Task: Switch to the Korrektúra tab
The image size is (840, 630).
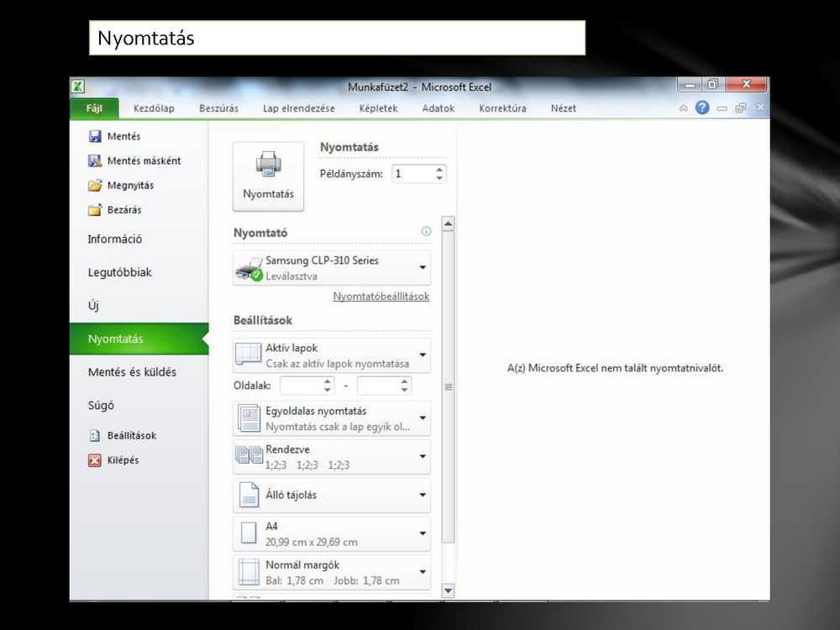Action: (502, 108)
